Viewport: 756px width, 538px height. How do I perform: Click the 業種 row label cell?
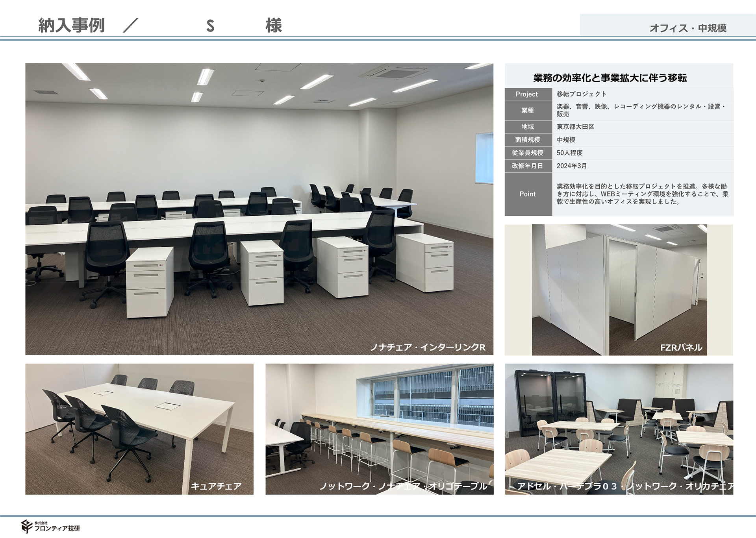(x=528, y=111)
